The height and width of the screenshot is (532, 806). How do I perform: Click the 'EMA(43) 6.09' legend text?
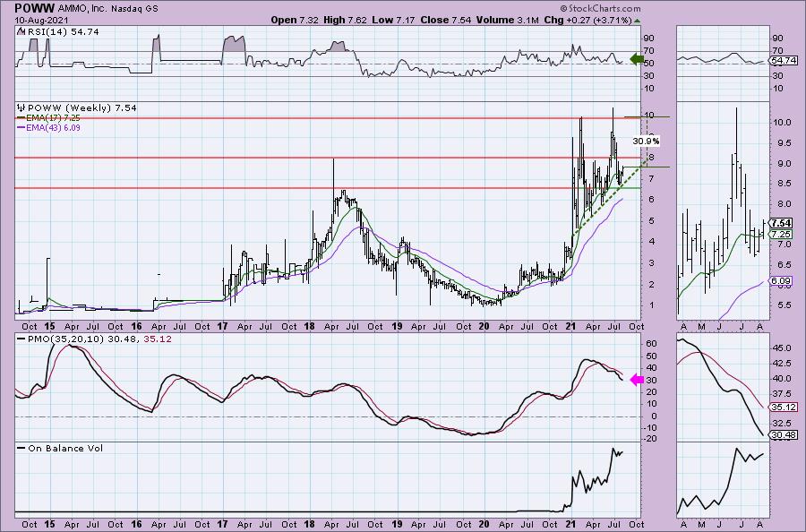tap(53, 127)
